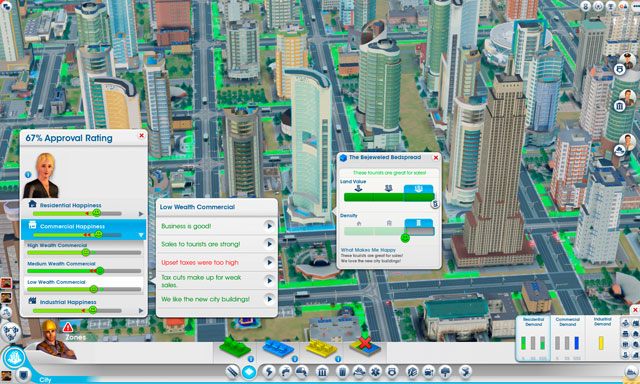Click the Low Wealth Commercial happiness slider
640x384 pixels.
[84, 289]
